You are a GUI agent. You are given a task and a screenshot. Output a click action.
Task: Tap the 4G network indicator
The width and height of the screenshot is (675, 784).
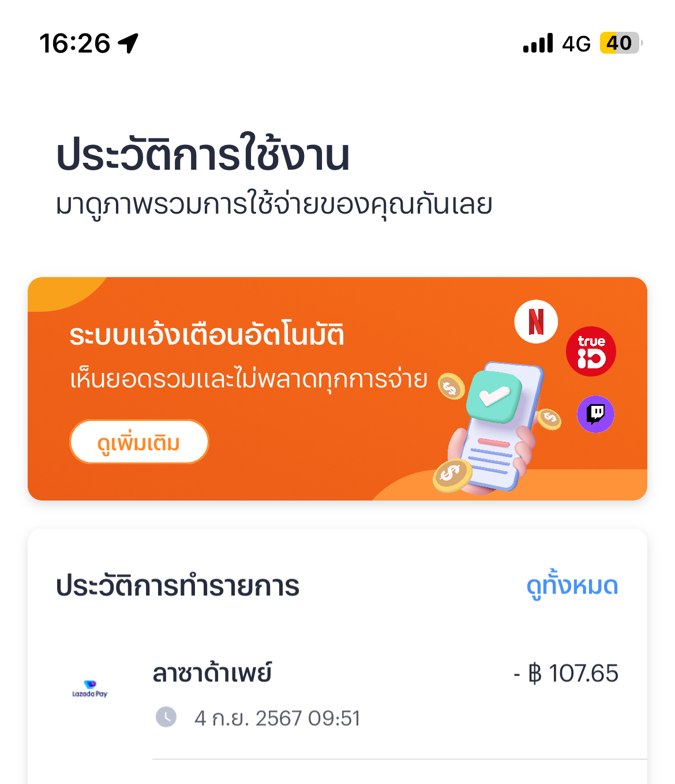576,44
